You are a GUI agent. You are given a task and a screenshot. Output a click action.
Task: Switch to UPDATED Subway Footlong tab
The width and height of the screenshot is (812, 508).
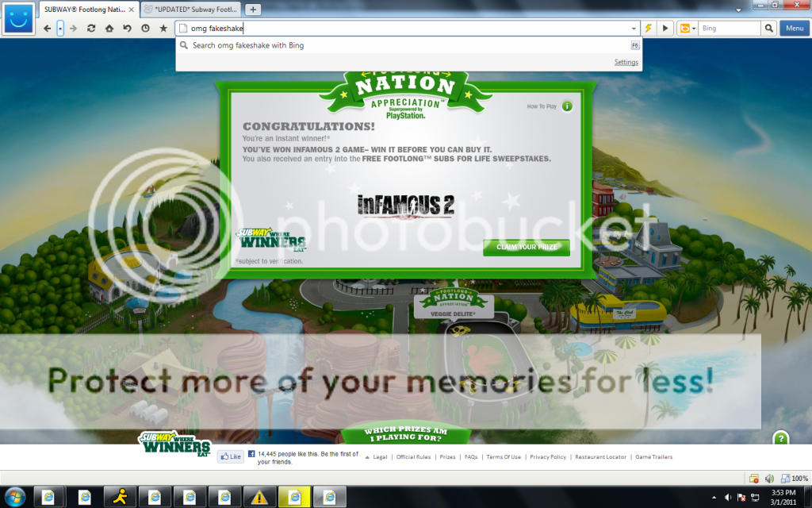click(x=191, y=10)
